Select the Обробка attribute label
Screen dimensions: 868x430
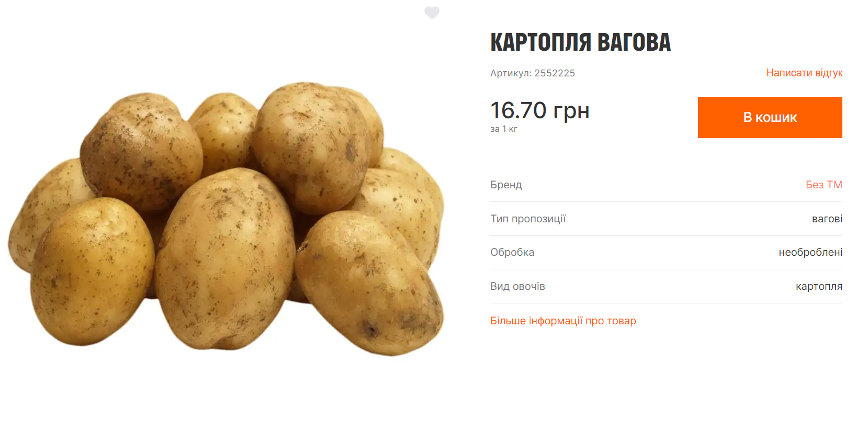[x=512, y=252]
